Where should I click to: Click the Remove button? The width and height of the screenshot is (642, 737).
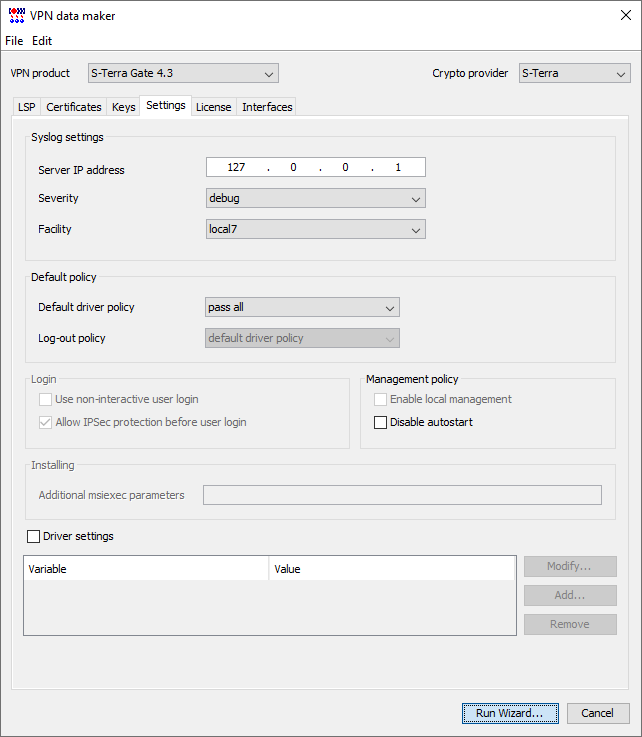tap(570, 624)
